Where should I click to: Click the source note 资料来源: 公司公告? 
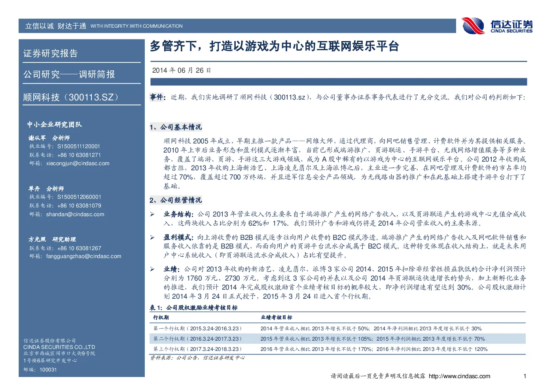197,358
